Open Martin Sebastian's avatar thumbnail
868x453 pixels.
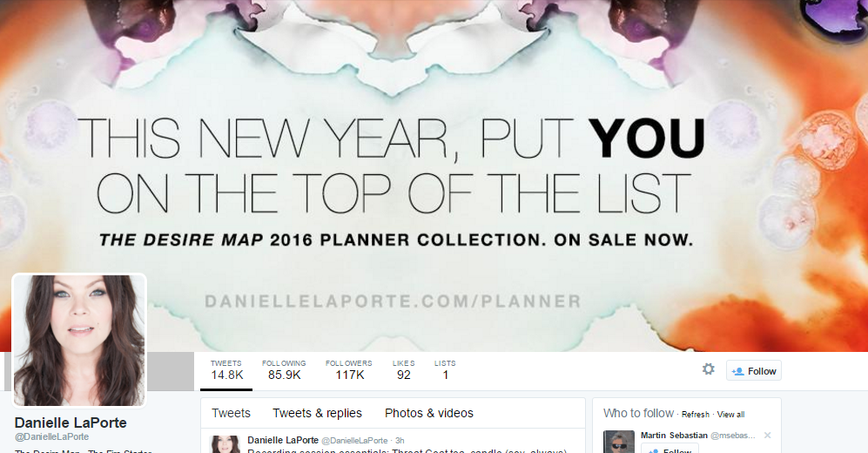(618, 442)
